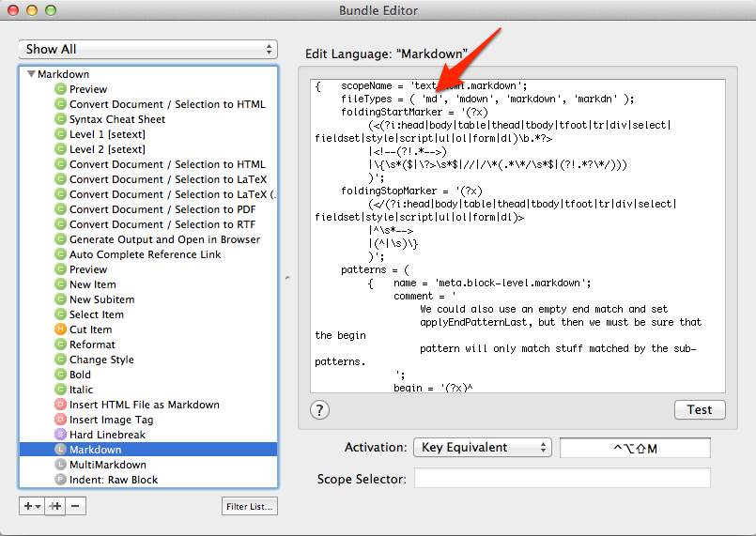Image resolution: width=756 pixels, height=536 pixels.
Task: Click the panel splitter handle
Action: pos(287,278)
